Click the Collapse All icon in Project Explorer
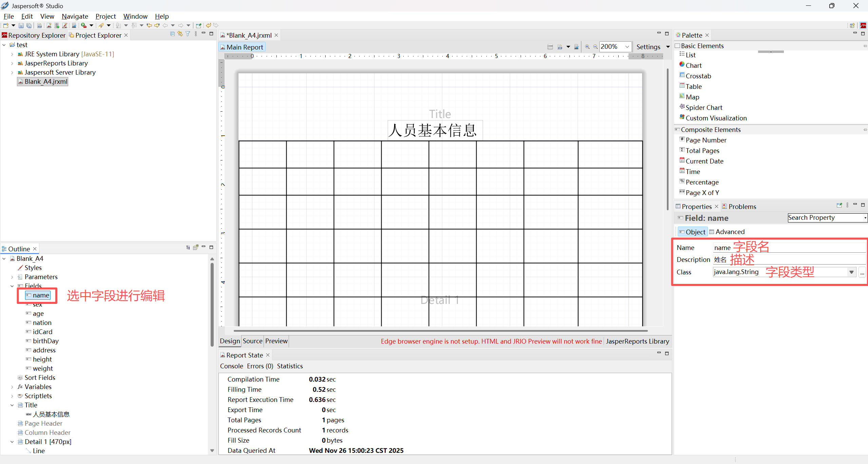Viewport: 868px width, 464px height. (x=172, y=34)
